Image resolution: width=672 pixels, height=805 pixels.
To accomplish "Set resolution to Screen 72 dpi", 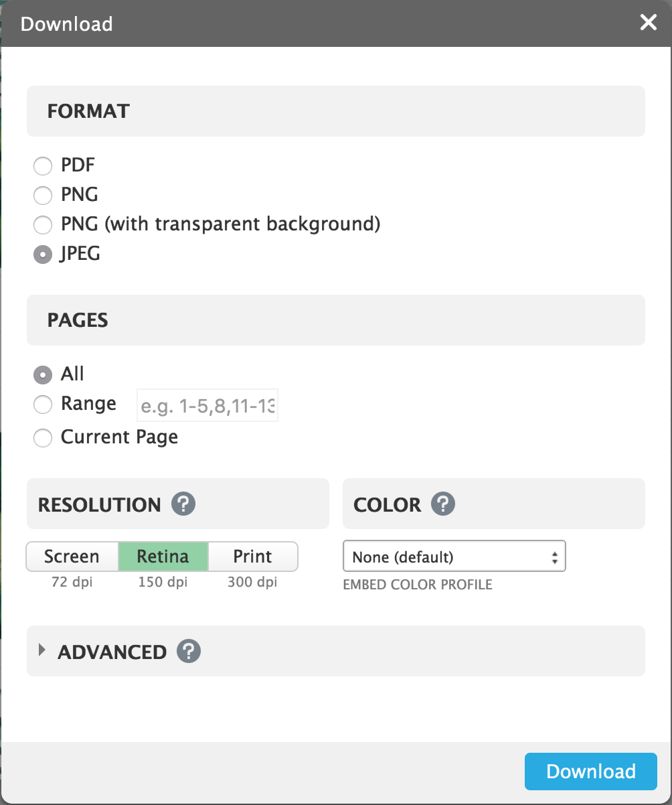I will click(72, 557).
